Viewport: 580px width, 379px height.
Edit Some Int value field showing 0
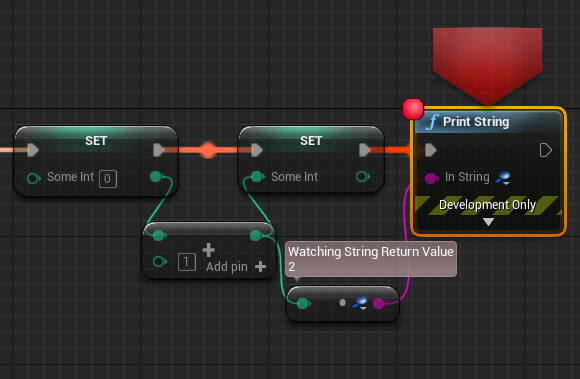click(x=108, y=179)
